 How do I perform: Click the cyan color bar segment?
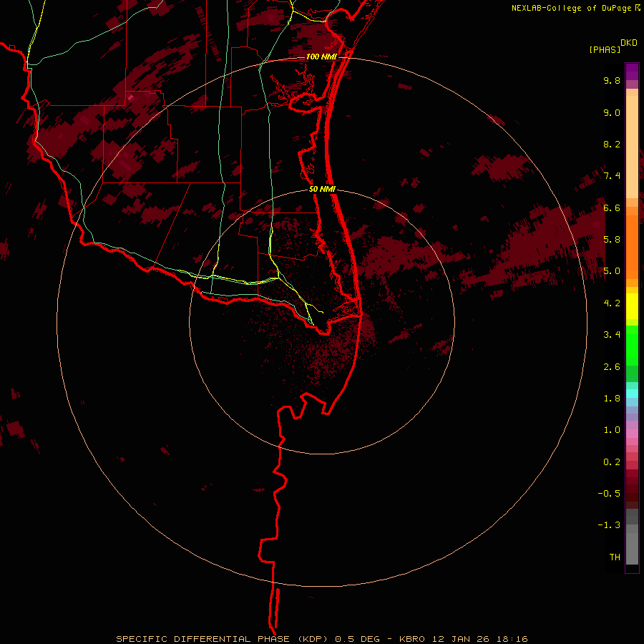point(632,394)
